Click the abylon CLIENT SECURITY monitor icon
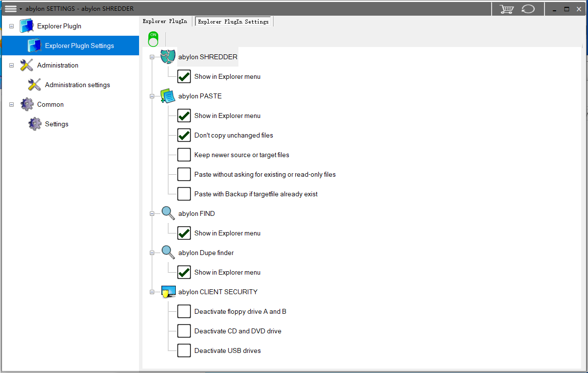 pyautogui.click(x=168, y=292)
